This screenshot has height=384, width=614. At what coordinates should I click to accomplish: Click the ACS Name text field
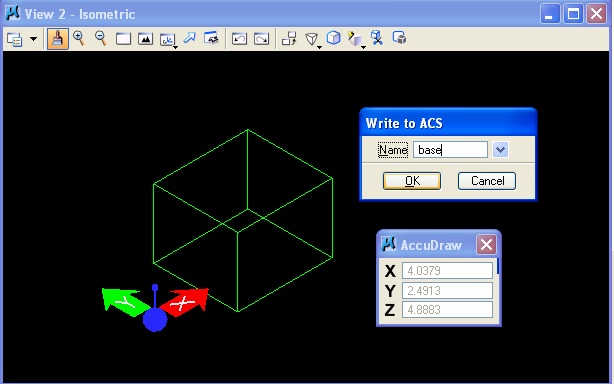pyautogui.click(x=450, y=150)
